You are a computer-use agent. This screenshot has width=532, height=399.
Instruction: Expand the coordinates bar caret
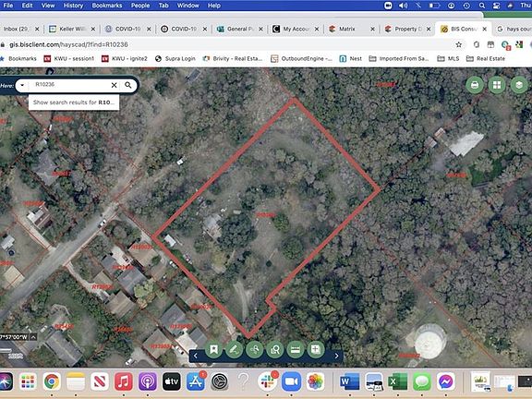[x=33, y=337]
